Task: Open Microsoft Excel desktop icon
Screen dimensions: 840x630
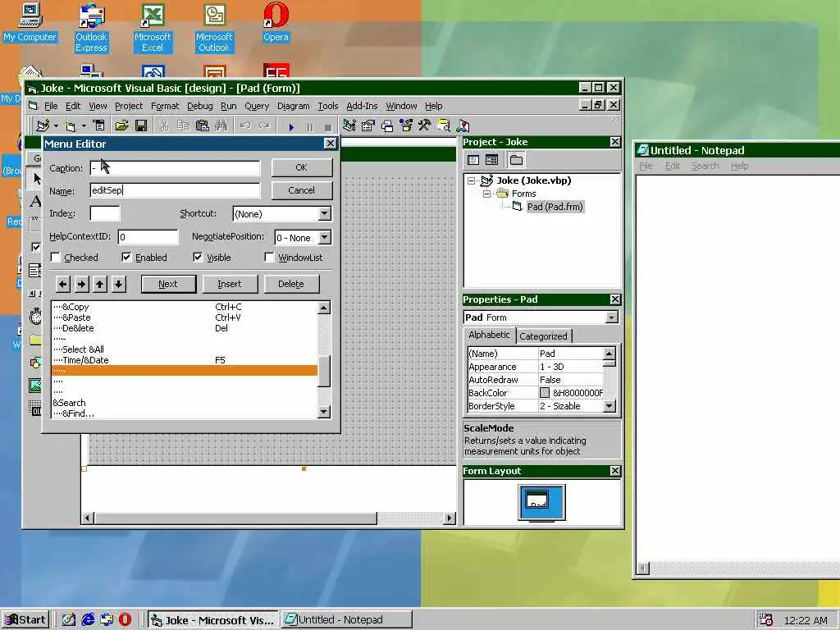Action: tap(153, 28)
